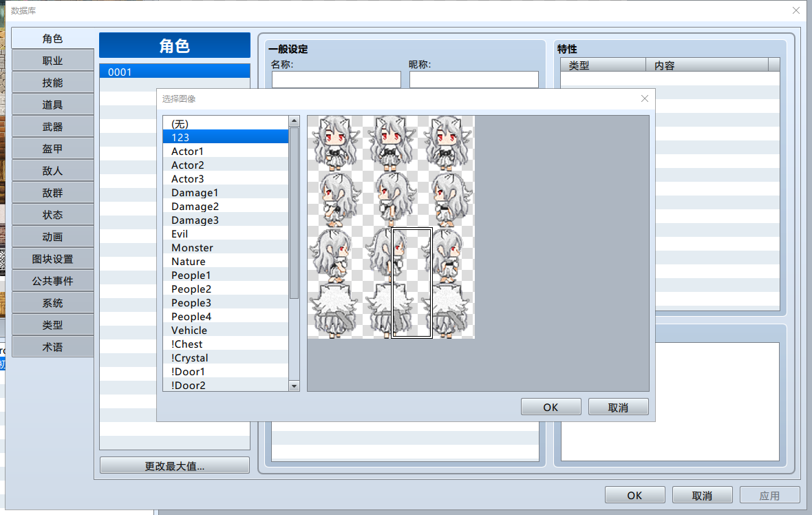Choose Damage3 from the list
The image size is (812, 515).
226,220
